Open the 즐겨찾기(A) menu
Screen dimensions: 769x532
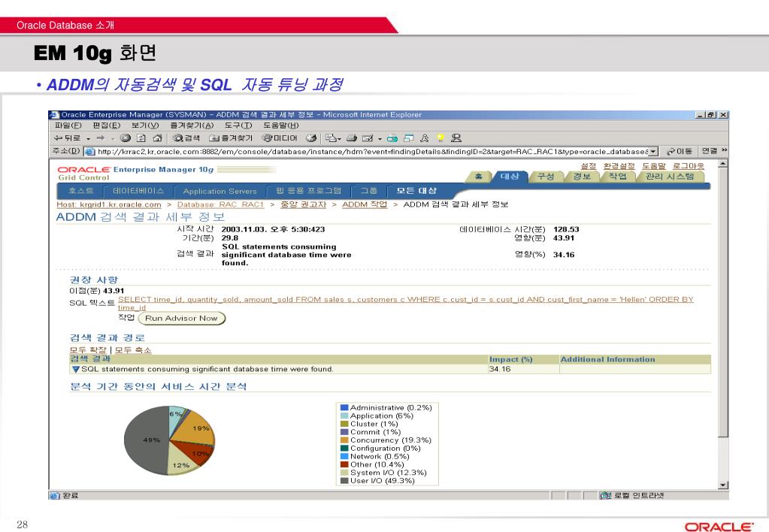point(192,125)
